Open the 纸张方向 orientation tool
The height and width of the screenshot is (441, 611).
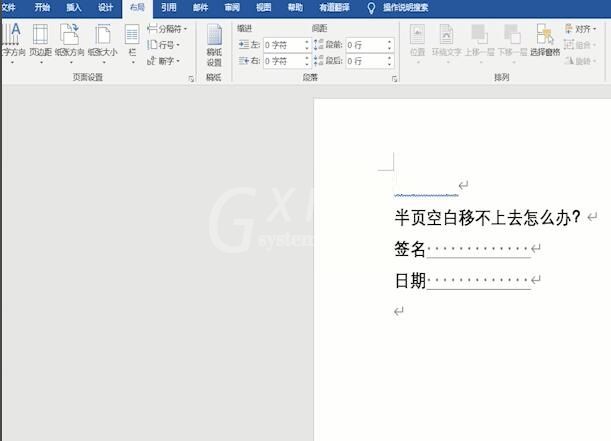pyautogui.click(x=70, y=43)
